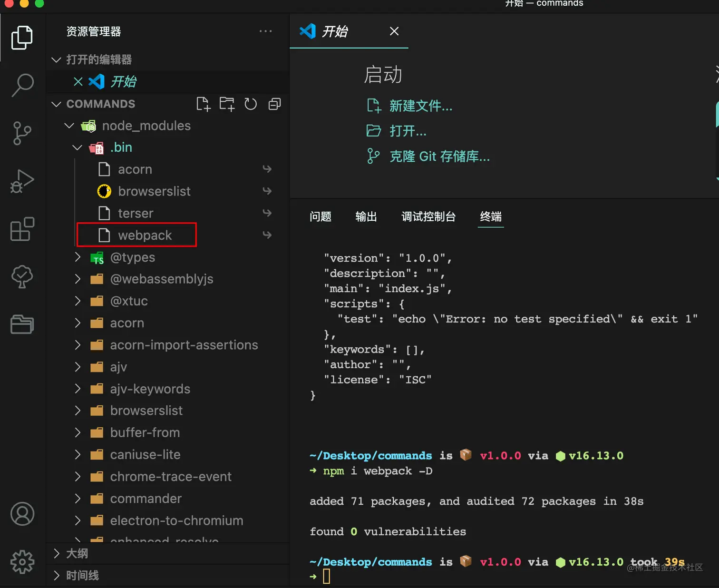Screen dimensions: 719x588
Task: Click the 克隆 Git 存储库... link
Action: (439, 157)
